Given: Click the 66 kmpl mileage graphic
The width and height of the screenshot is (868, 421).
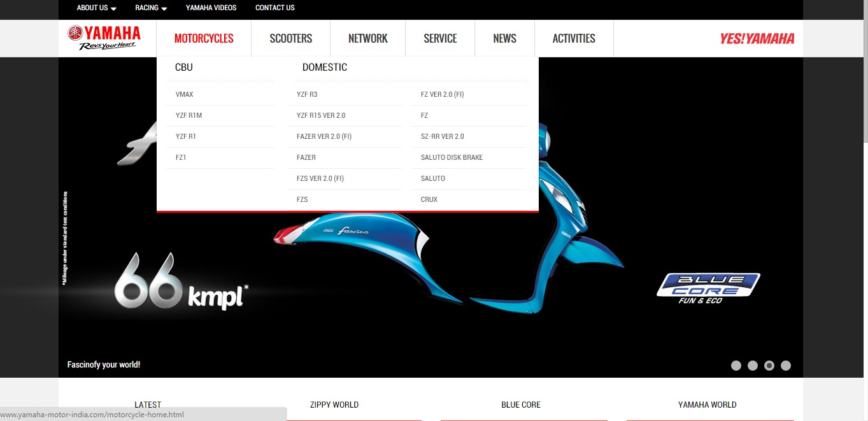Looking at the screenshot, I should 181,282.
